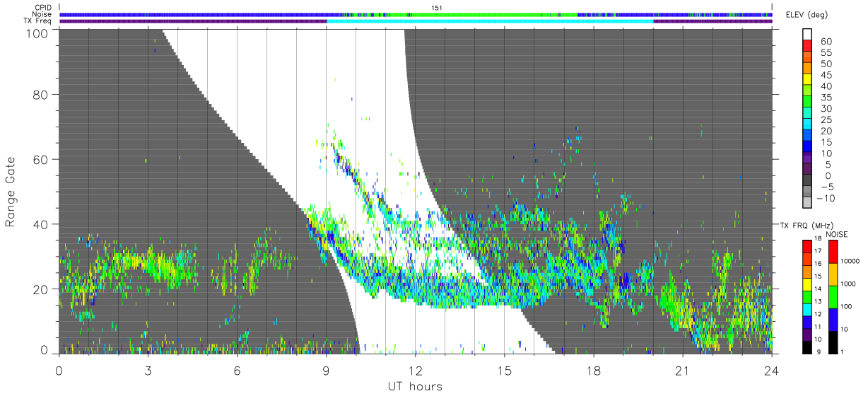Viewport: 868px width, 401px height.
Task: Click the '12' tick on the UT hours axis
Action: [415, 371]
